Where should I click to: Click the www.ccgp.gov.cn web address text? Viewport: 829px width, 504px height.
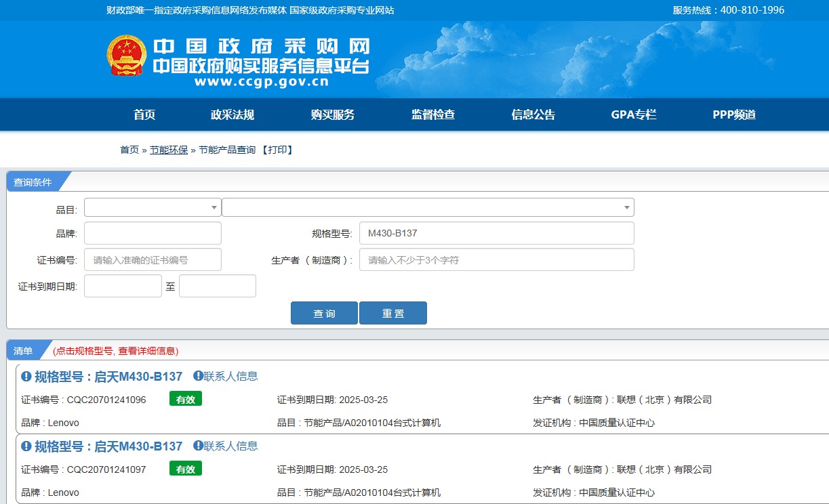point(262,82)
